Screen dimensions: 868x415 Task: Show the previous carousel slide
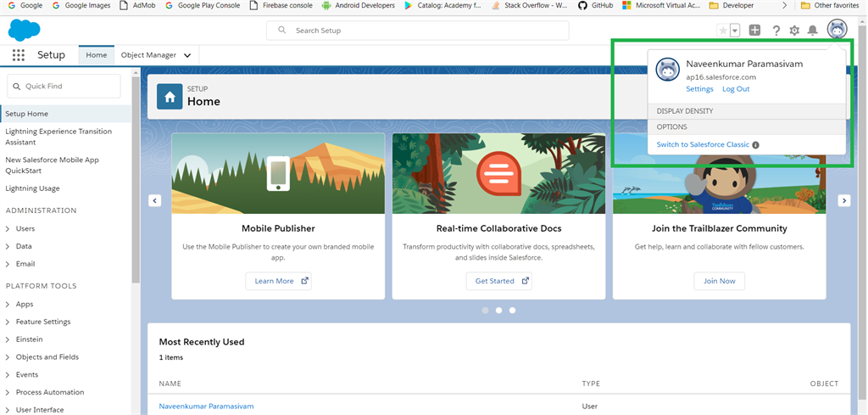pyautogui.click(x=155, y=200)
